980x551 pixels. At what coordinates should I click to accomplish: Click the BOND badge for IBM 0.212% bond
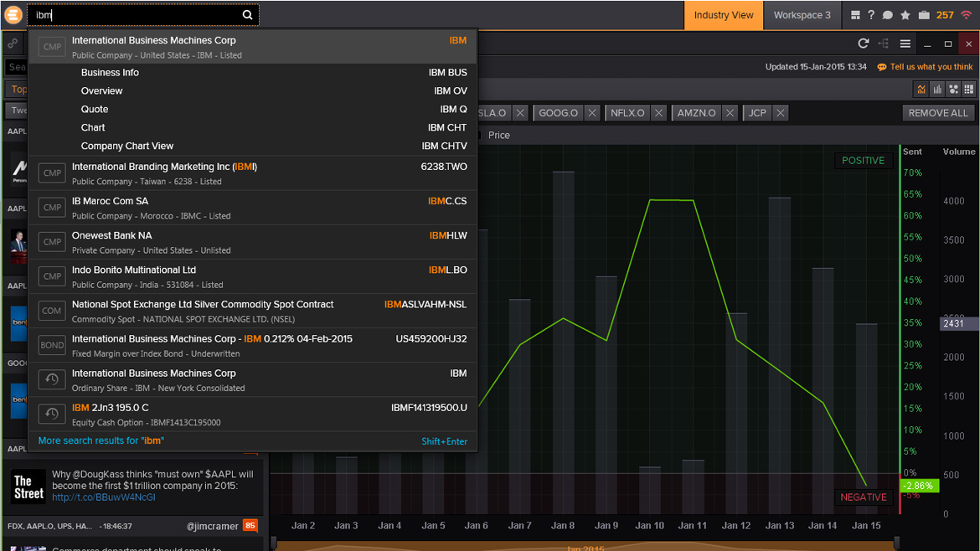click(52, 345)
